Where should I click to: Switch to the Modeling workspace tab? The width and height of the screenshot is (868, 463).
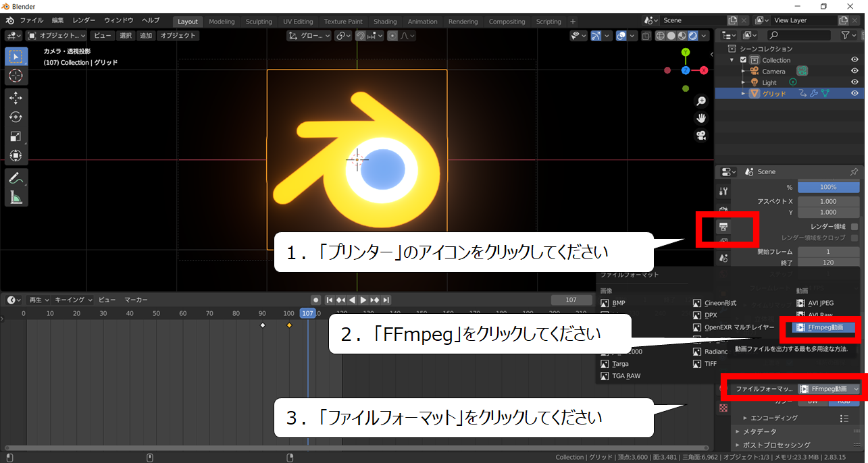coord(222,22)
